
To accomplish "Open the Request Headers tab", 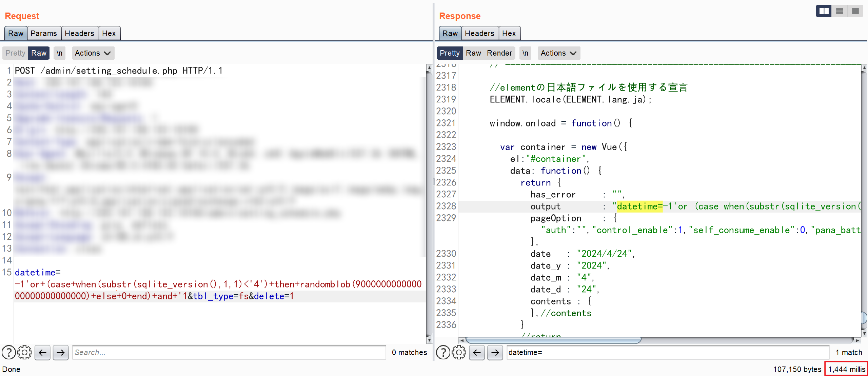I will [79, 33].
